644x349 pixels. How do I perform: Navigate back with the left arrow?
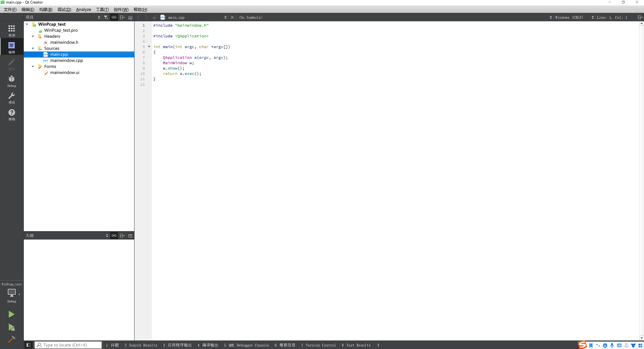[x=139, y=17]
